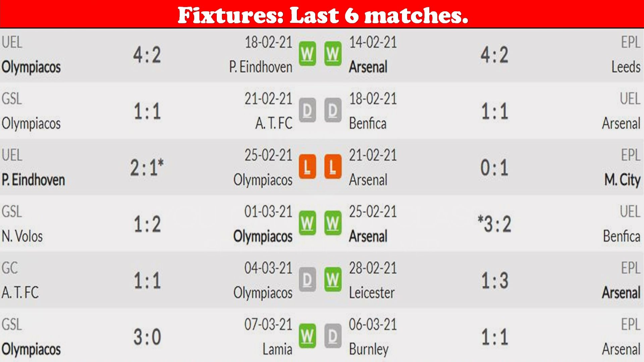Select the Olympiacos 3:0 score result
This screenshot has width=644, height=362.
[147, 337]
